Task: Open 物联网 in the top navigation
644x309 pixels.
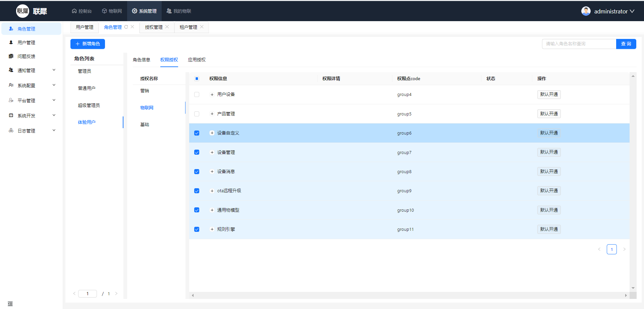Action: click(112, 11)
